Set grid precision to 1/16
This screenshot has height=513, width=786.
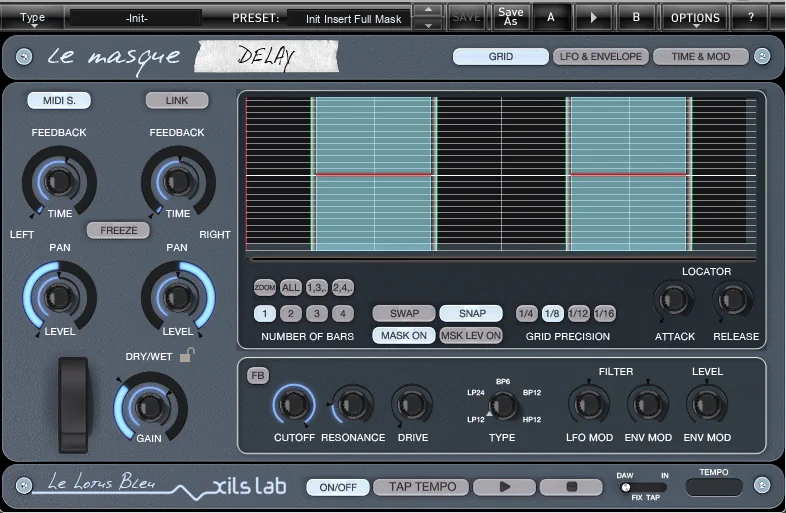[x=604, y=313]
